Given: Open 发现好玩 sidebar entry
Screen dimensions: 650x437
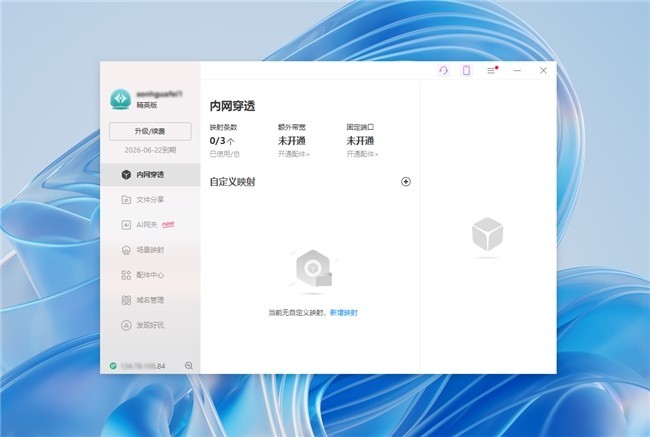Looking at the screenshot, I should click(150, 325).
